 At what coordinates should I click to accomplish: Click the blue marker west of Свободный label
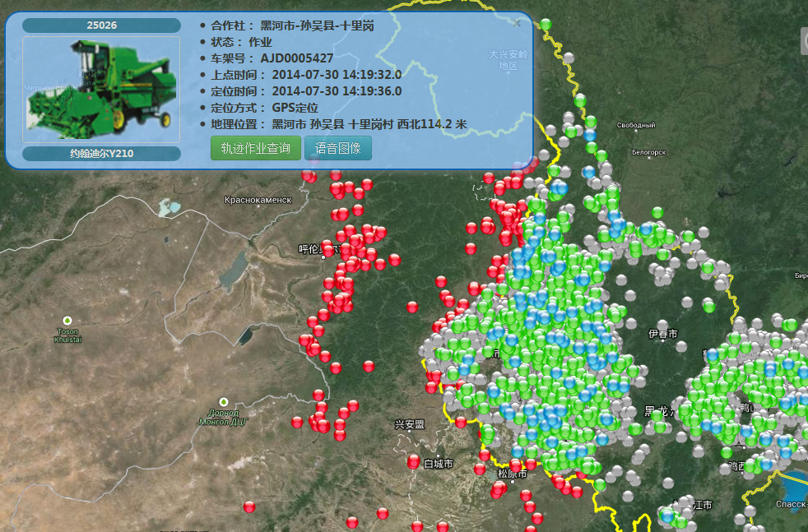tap(590, 136)
